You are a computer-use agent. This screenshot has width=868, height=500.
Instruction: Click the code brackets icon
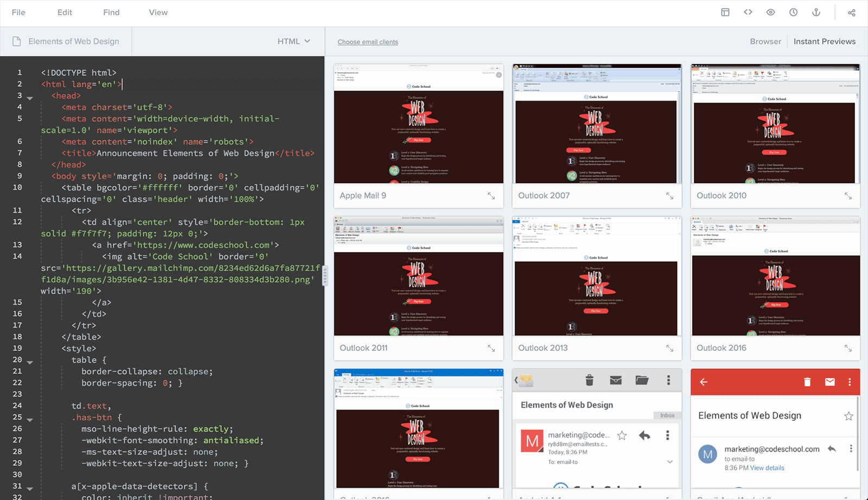(748, 12)
